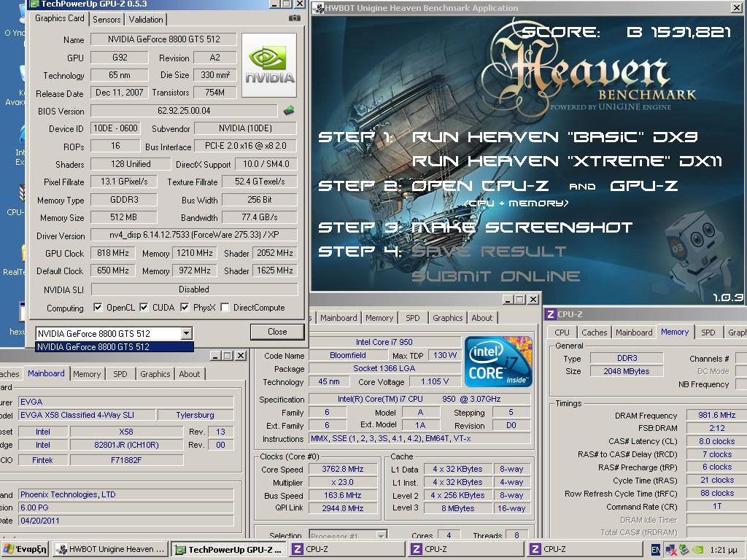
Task: Click the Intel Core i7 logo in CPU-Z
Action: pos(498,362)
